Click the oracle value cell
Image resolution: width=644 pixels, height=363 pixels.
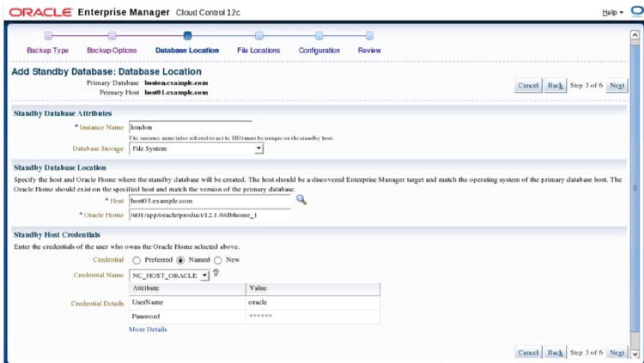(313, 302)
